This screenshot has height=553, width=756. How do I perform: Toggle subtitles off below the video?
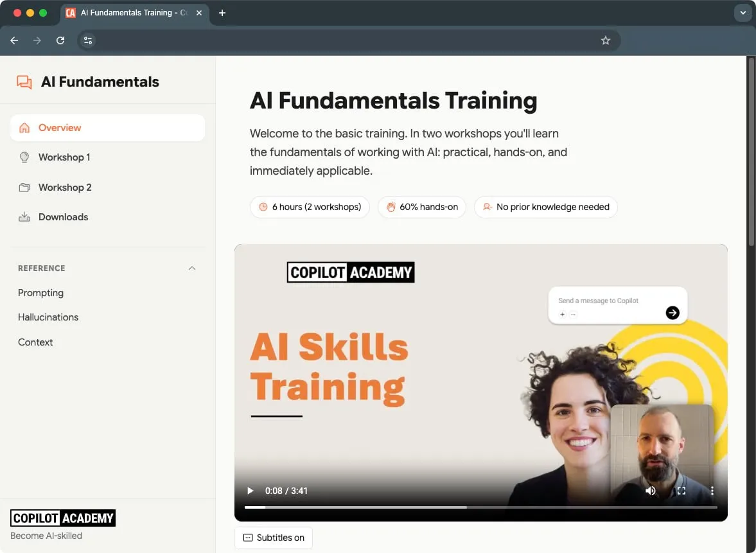[273, 538]
